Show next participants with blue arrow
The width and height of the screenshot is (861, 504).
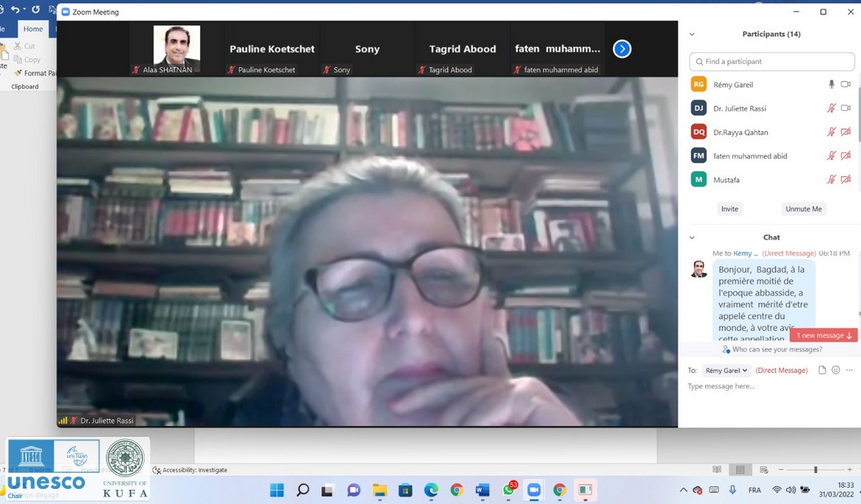(x=621, y=49)
